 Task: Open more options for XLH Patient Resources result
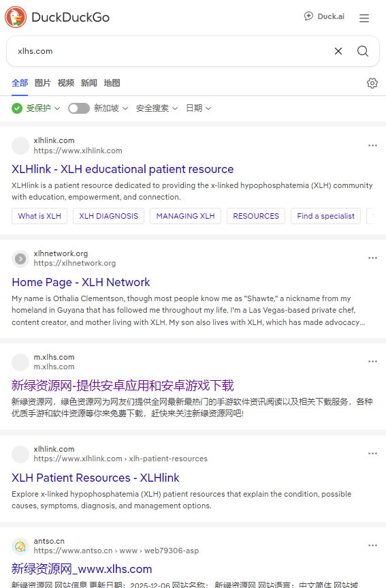point(372,453)
